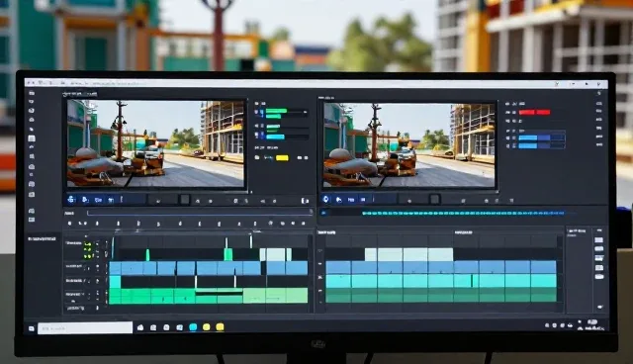This screenshot has height=364, width=633.
Task: Click the right video preview window
Action: [408, 145]
